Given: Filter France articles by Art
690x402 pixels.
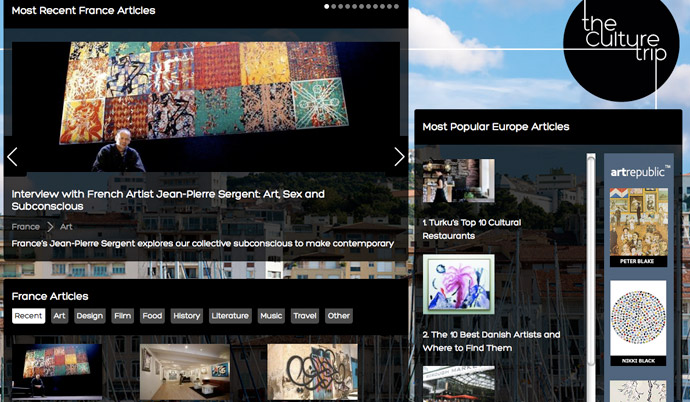Looking at the screenshot, I should 60,316.
